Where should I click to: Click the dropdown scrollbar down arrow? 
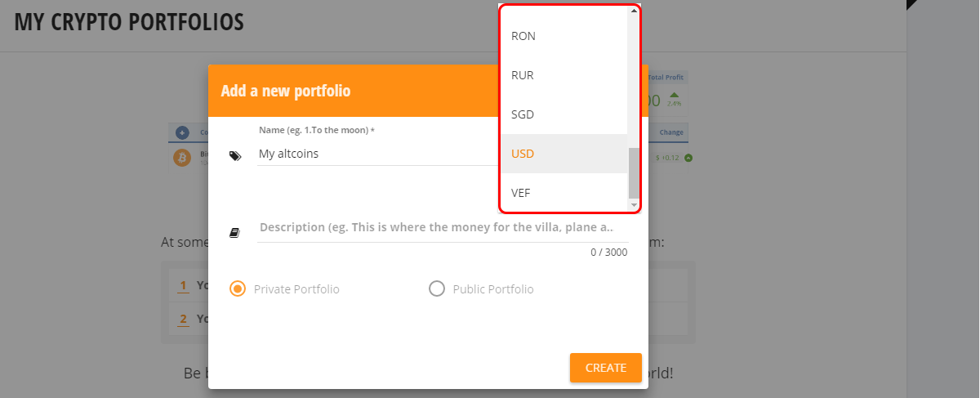coord(634,204)
